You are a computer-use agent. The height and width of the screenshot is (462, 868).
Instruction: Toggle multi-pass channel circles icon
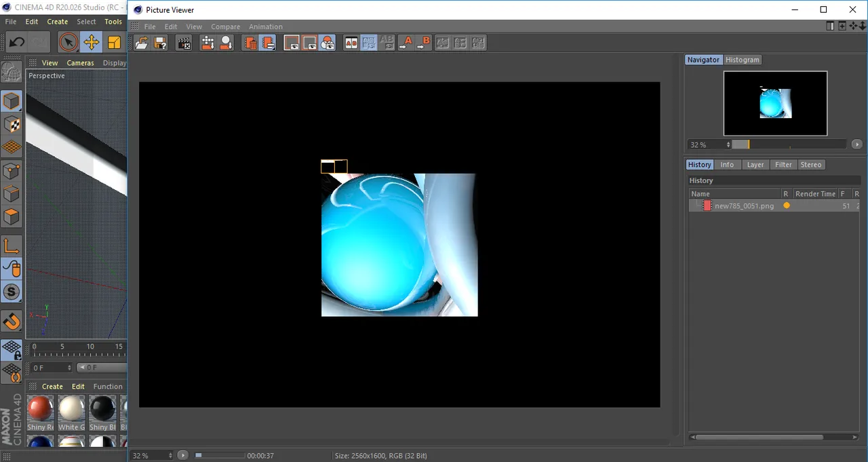point(328,43)
